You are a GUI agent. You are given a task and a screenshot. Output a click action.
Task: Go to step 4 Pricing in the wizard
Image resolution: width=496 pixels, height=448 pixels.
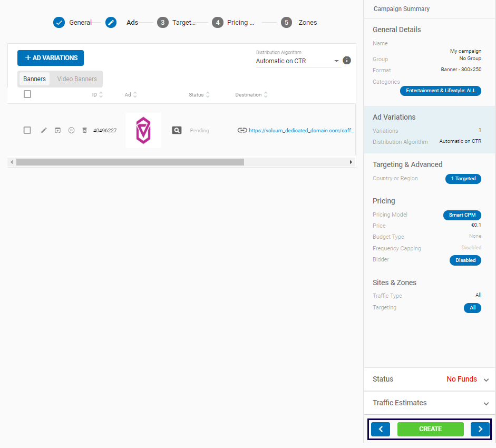(x=233, y=23)
